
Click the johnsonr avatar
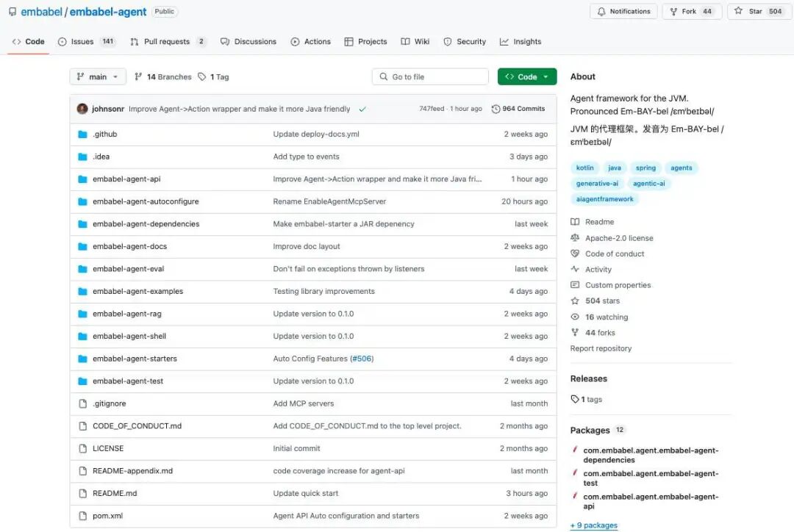82,109
